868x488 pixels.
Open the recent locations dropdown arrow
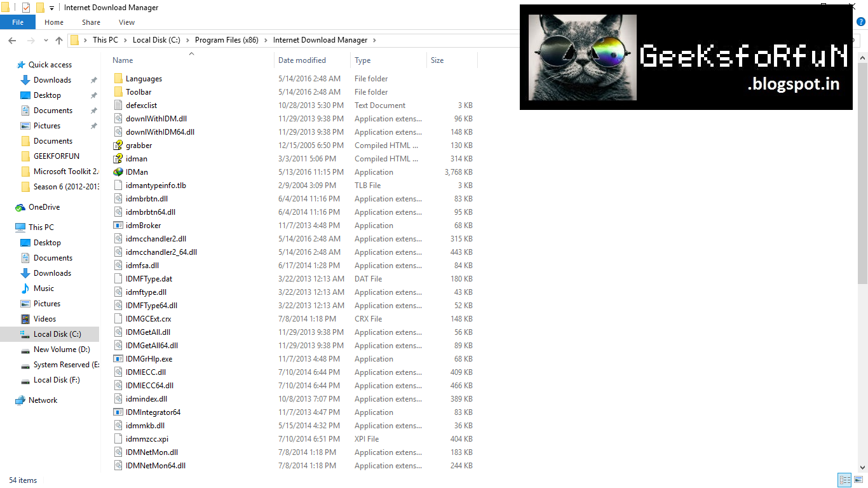(46, 41)
